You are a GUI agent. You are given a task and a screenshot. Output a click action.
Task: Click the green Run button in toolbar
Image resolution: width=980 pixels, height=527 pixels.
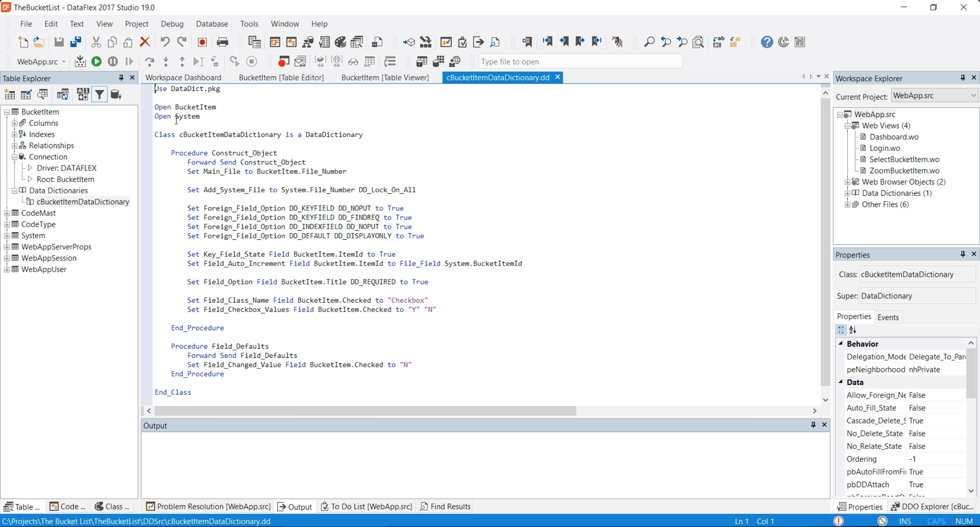96,62
